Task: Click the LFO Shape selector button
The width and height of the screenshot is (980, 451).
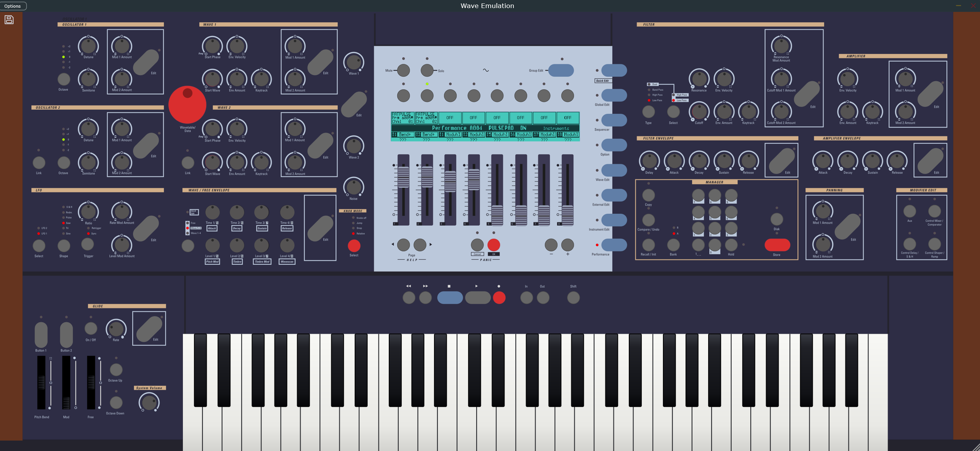Action: (x=64, y=246)
